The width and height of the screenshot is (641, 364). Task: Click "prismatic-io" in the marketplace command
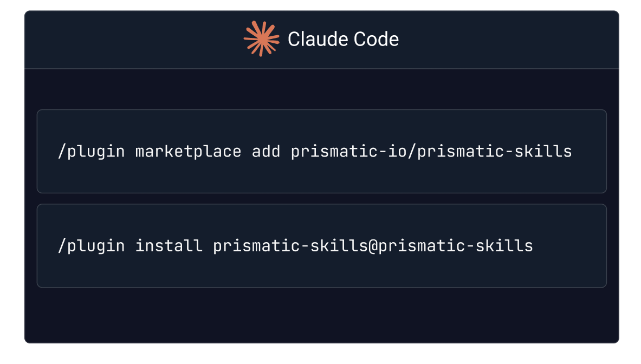coord(349,152)
